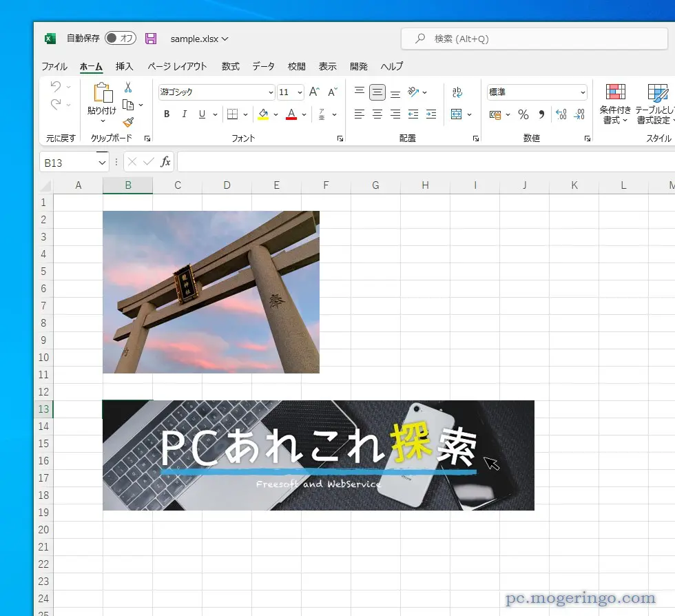
Task: Open the font name dropdown
Action: pyautogui.click(x=271, y=92)
